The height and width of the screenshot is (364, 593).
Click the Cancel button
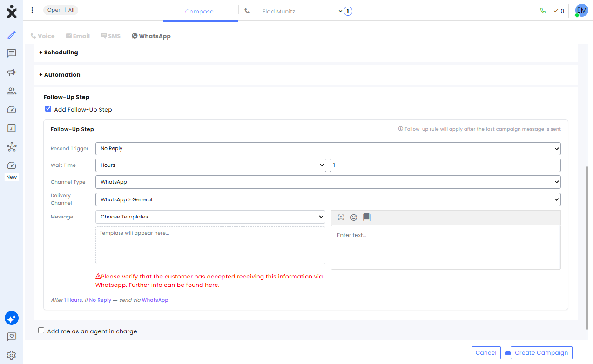coord(486,353)
